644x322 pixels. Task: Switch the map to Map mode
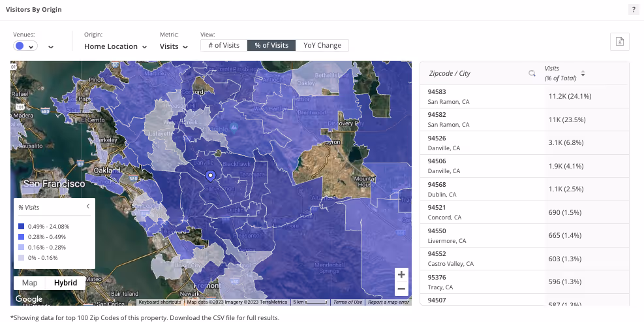(x=29, y=283)
